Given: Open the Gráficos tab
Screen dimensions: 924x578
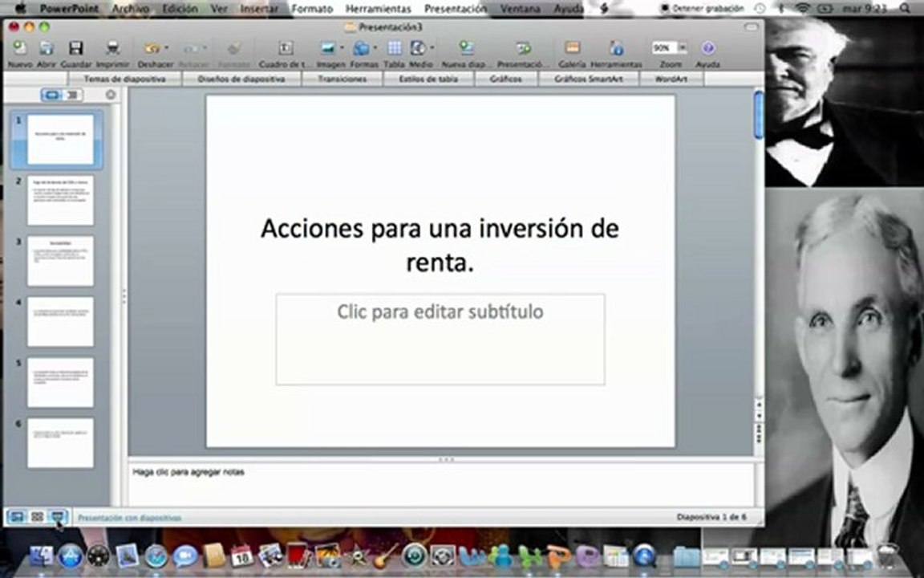Looking at the screenshot, I should pos(505,79).
